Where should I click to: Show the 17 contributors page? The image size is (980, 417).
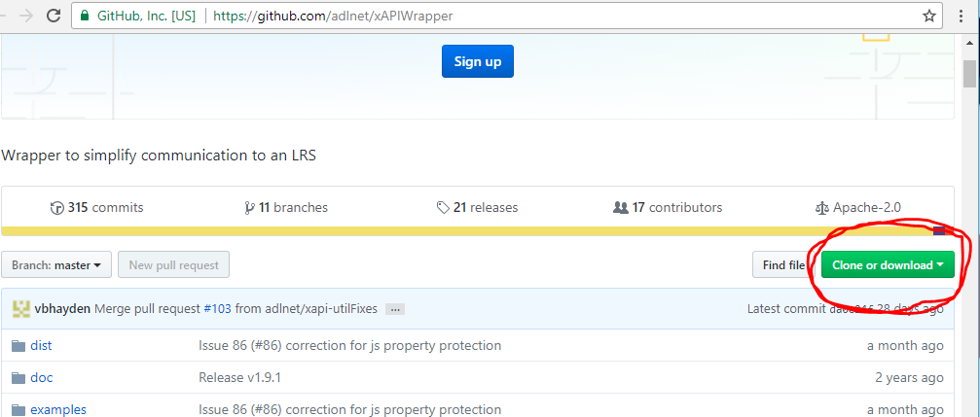point(668,207)
